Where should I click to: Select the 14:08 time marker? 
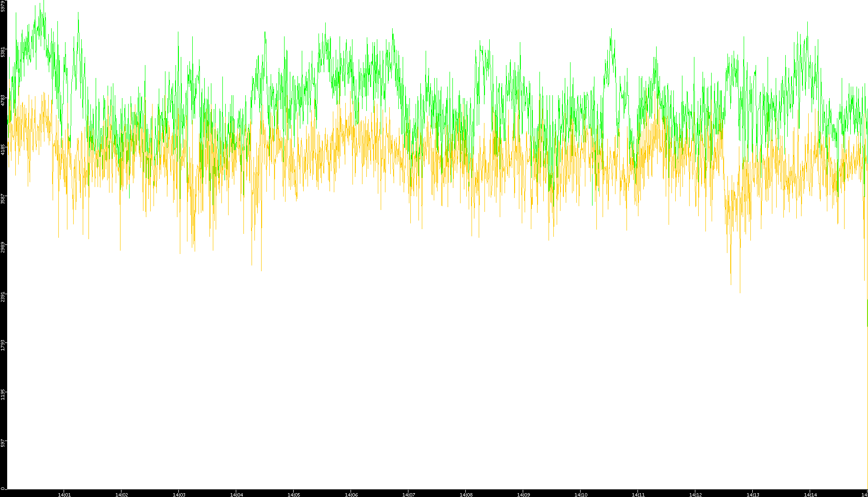coord(466,495)
